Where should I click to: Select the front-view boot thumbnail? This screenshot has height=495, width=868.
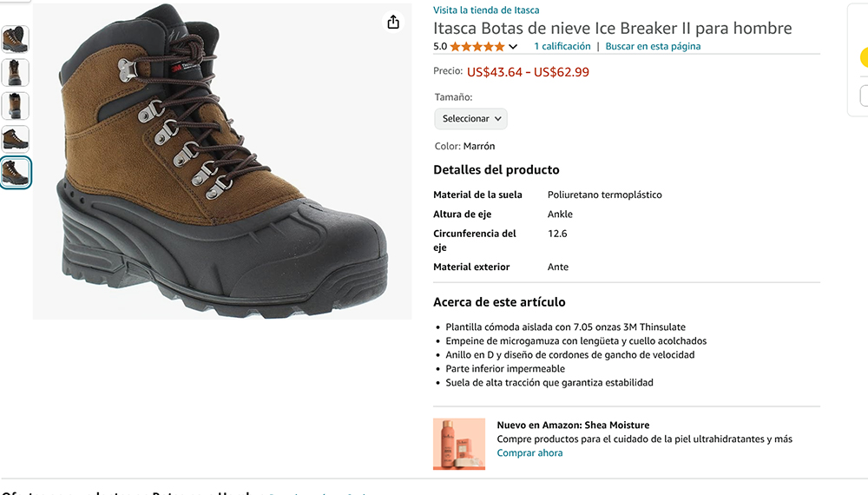[x=15, y=73]
